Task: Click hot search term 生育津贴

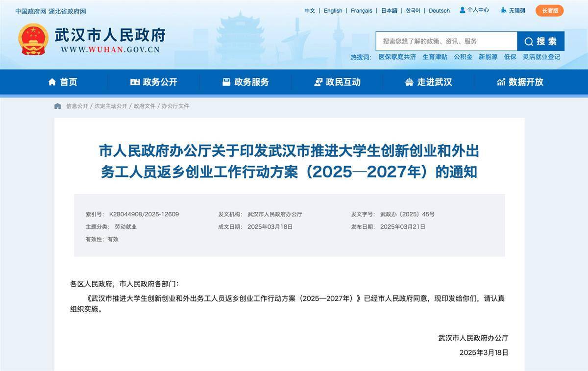Action: 435,57
